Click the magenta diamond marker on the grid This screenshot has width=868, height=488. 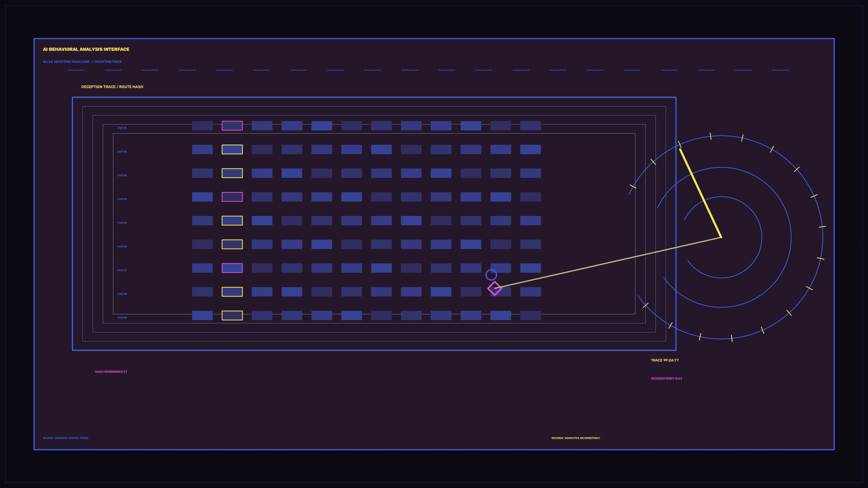[494, 289]
